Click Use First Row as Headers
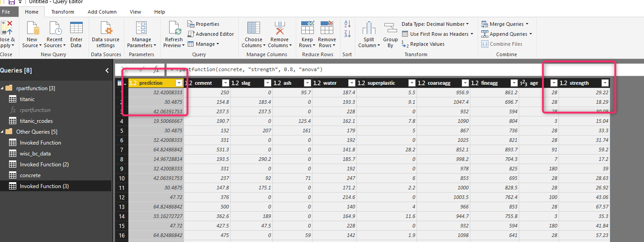The width and height of the screenshot is (644, 242). 437,34
